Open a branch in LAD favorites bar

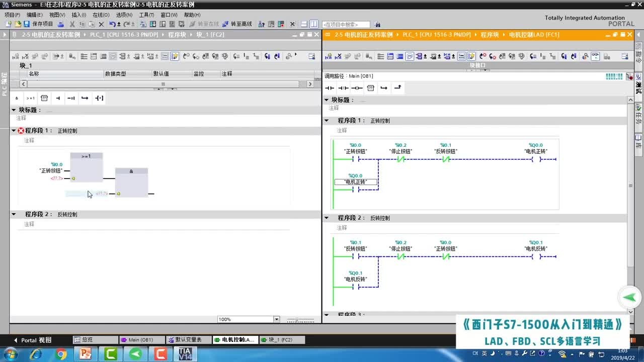(384, 88)
